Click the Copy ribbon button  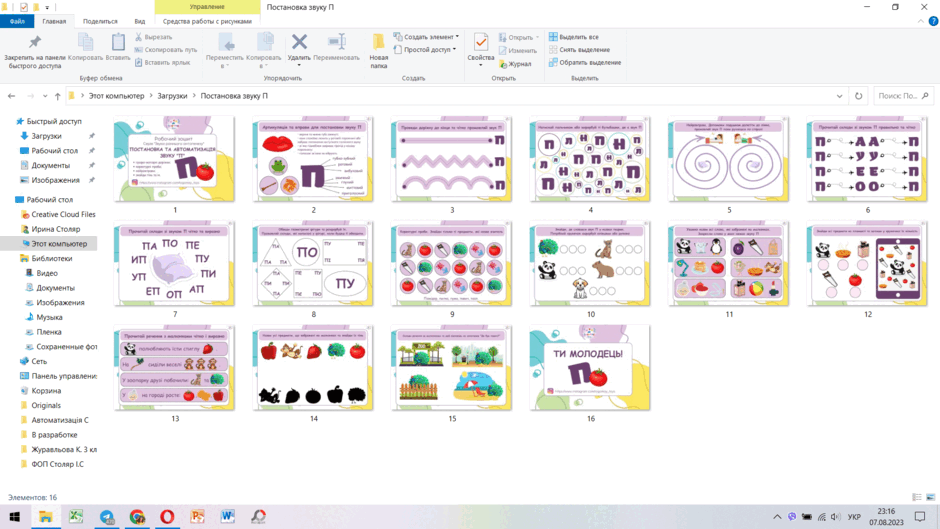pos(85,47)
